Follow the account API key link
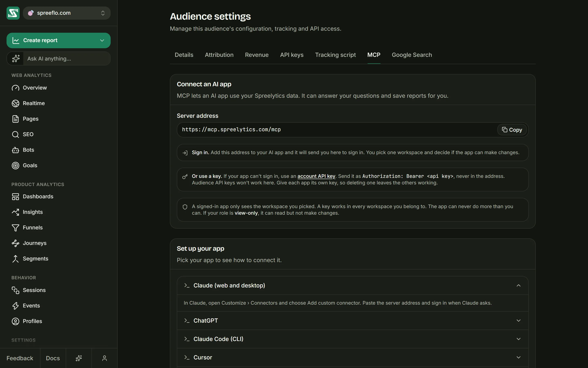This screenshot has height=368, width=588. point(316,176)
